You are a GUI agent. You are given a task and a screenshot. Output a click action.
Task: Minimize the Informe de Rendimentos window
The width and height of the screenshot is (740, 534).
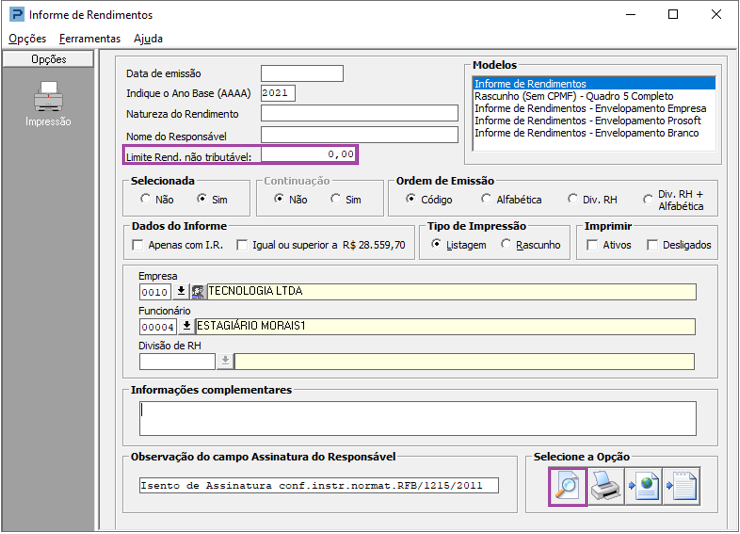(631, 15)
